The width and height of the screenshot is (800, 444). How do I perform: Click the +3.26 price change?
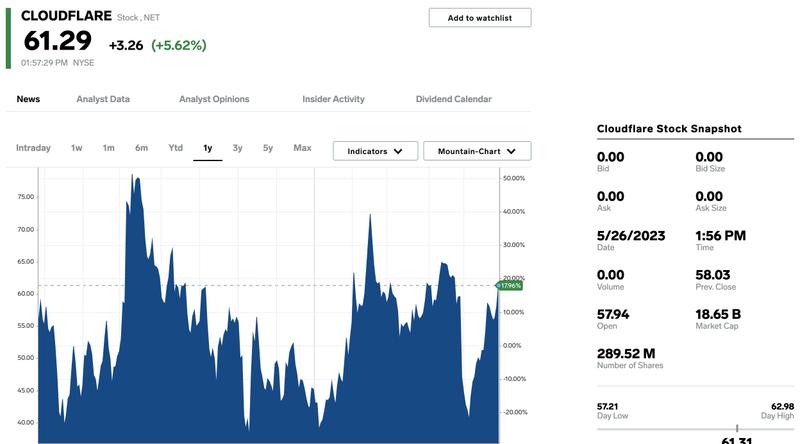pos(126,45)
